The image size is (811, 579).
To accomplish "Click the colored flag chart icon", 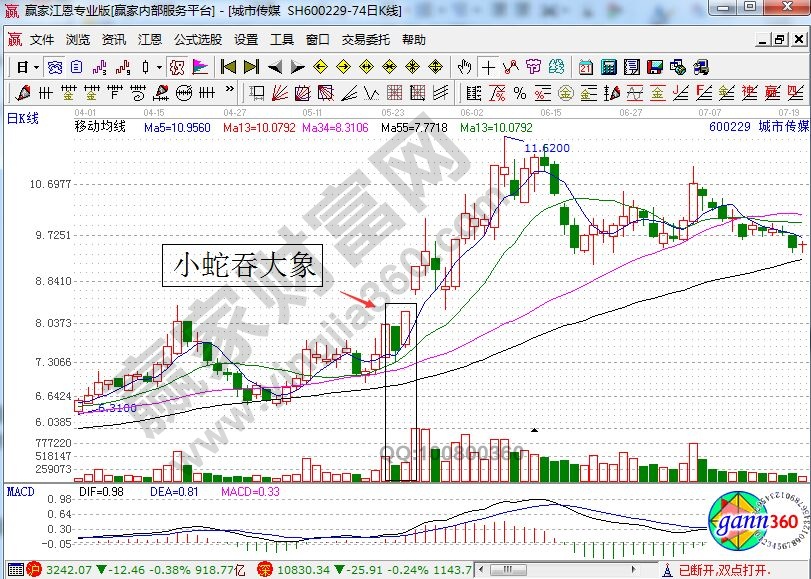I will point(200,67).
